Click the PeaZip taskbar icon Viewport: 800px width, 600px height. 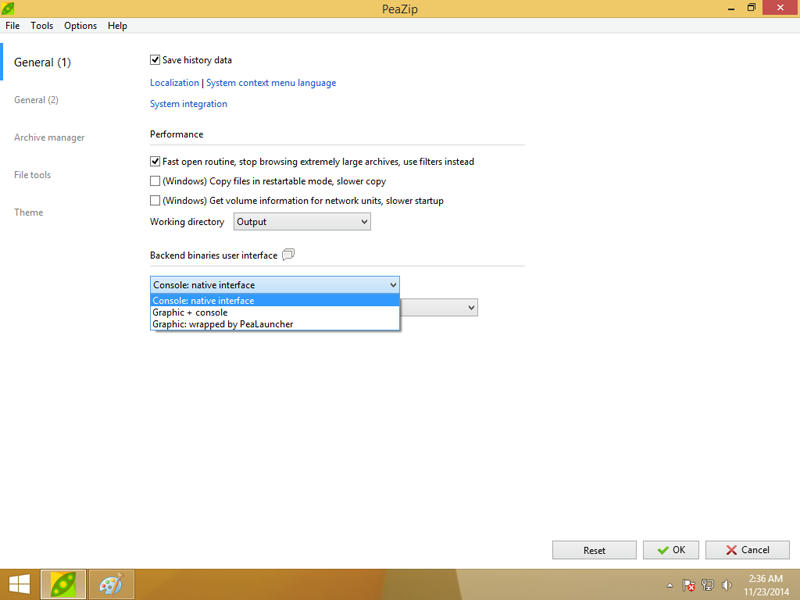click(x=63, y=584)
